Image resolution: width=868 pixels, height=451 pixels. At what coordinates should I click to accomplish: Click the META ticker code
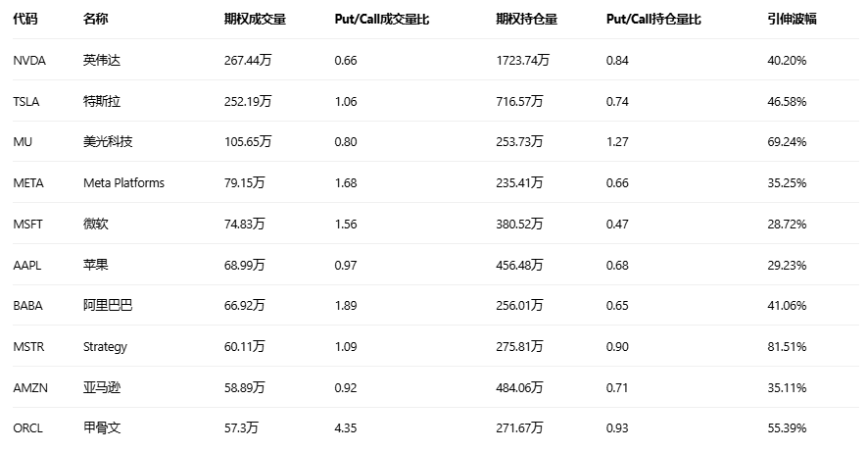28,183
